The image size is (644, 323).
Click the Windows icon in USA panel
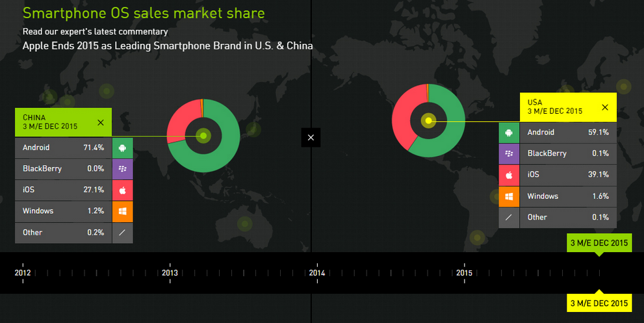point(509,196)
